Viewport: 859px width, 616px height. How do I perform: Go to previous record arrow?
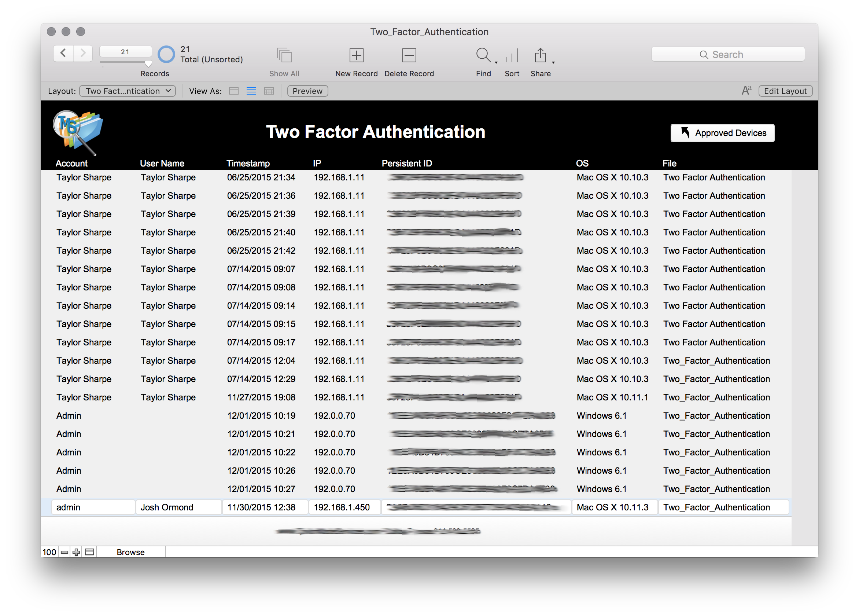(63, 53)
